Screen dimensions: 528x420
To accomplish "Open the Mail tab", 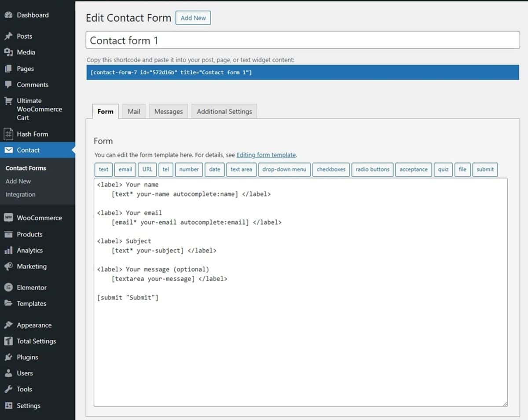I will (134, 111).
